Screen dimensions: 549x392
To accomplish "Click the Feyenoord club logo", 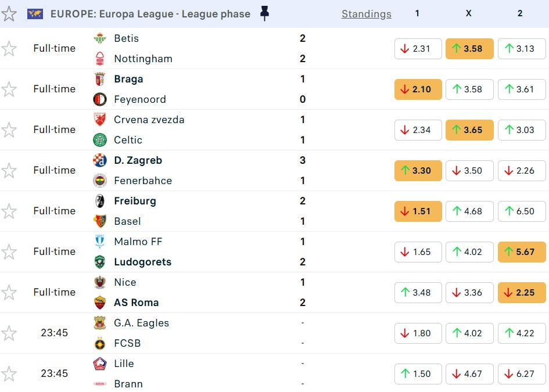I will pyautogui.click(x=100, y=99).
